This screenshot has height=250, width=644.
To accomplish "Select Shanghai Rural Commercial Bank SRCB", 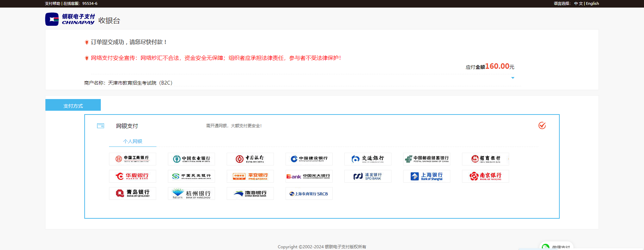I will pos(309,193).
